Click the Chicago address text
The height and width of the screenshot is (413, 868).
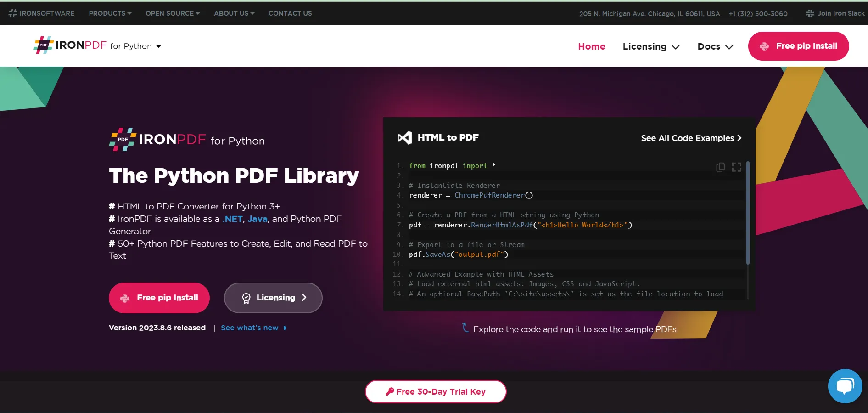click(x=650, y=13)
